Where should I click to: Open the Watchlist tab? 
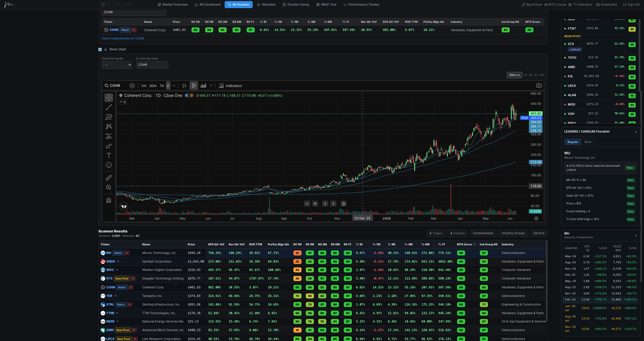point(266,5)
